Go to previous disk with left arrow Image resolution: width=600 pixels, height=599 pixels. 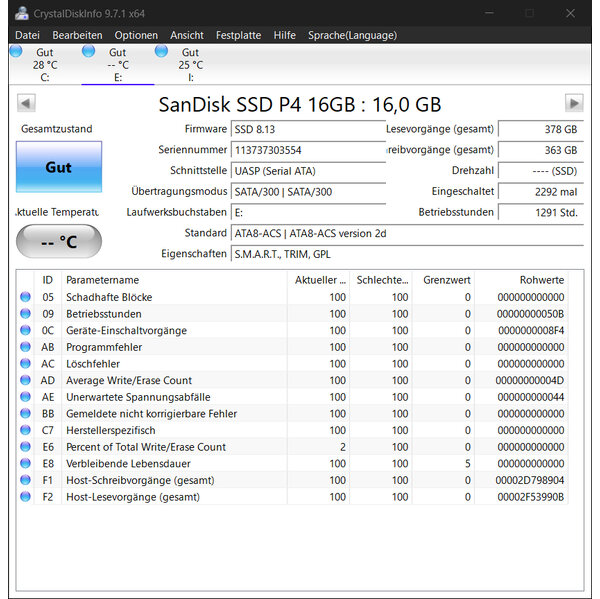26,103
